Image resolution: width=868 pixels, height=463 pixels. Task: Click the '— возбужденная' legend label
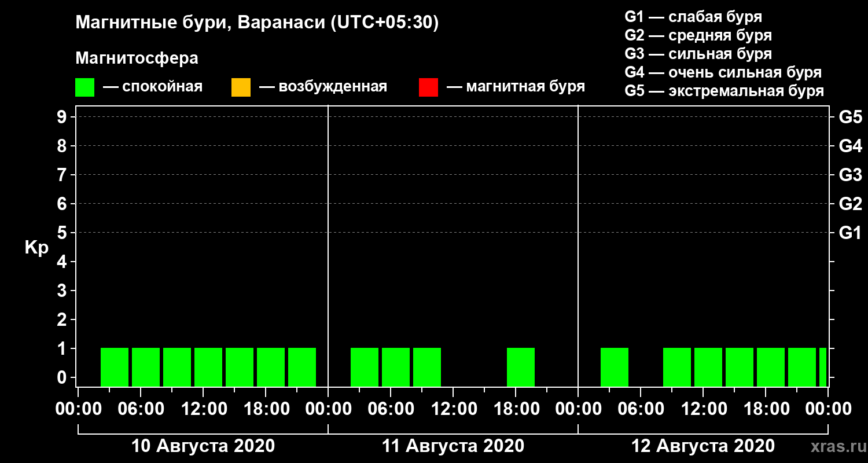click(x=323, y=87)
